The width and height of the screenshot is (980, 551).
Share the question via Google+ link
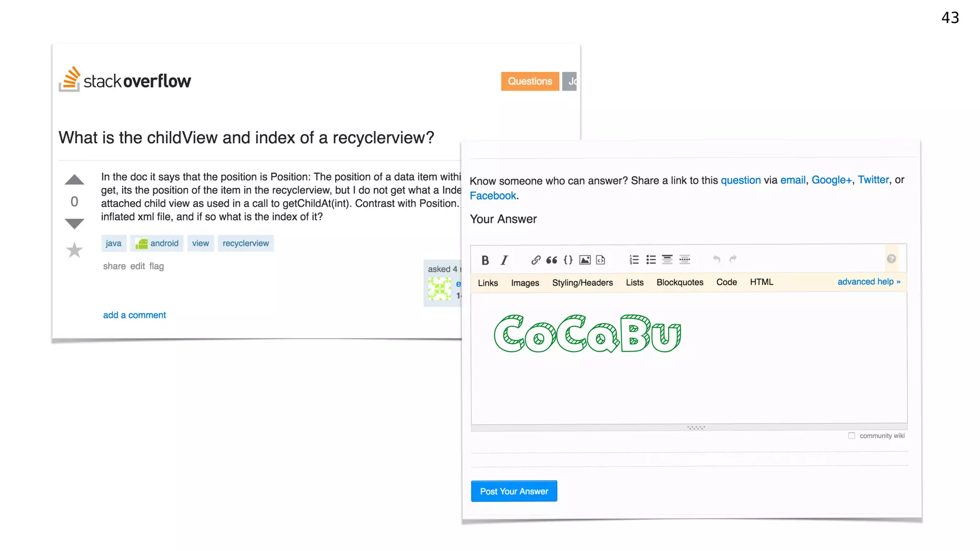pyautogui.click(x=832, y=180)
